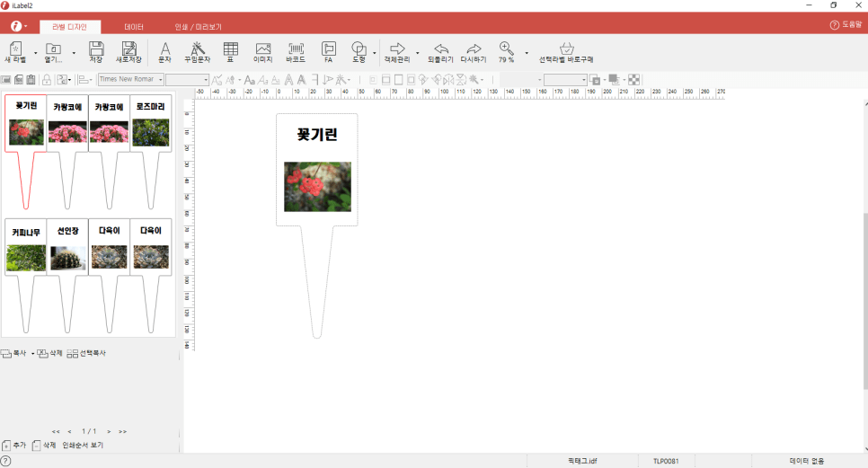Click 삭제 delete page button

coord(44,446)
